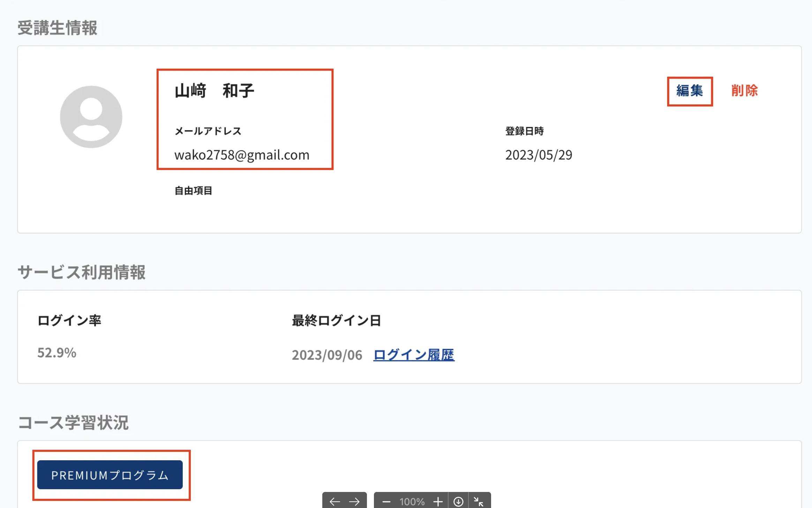The image size is (812, 508).
Task: Exit fullscreen with the collapse arrows icon
Action: 479,502
